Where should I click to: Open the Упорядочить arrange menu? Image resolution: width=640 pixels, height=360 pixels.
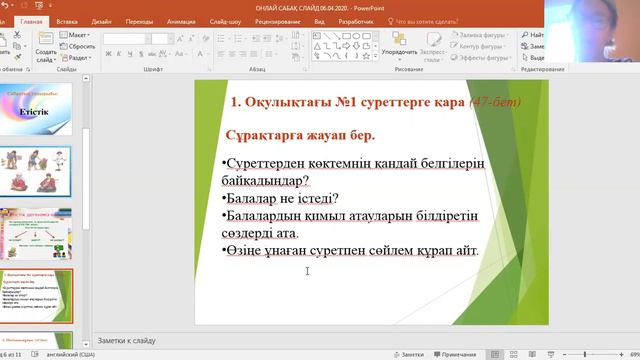tap(399, 46)
